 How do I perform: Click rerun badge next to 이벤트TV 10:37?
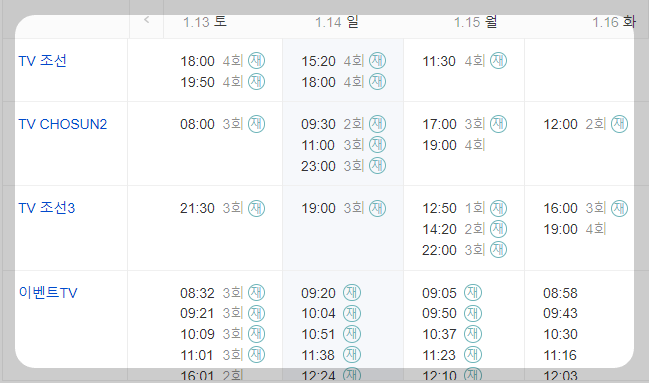coord(473,334)
